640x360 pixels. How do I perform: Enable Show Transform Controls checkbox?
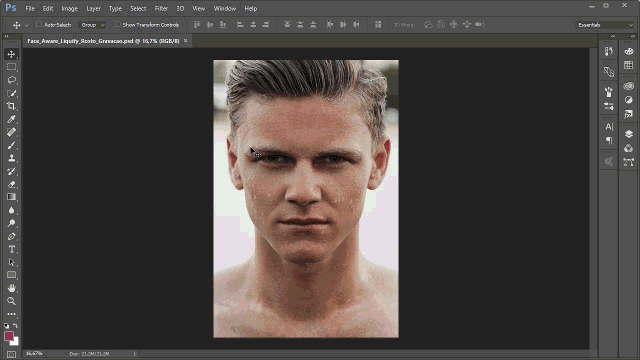[x=118, y=24]
